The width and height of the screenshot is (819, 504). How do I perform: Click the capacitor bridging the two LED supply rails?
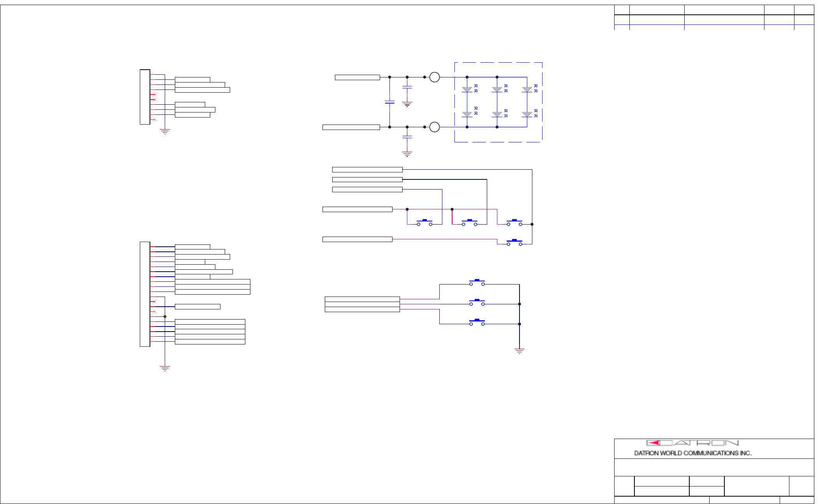pyautogui.click(x=389, y=102)
